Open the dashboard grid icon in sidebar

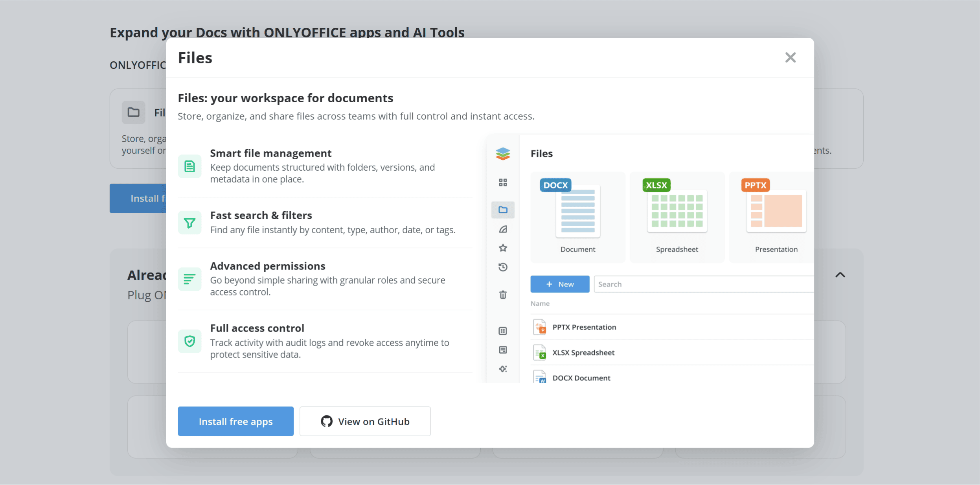point(503,183)
